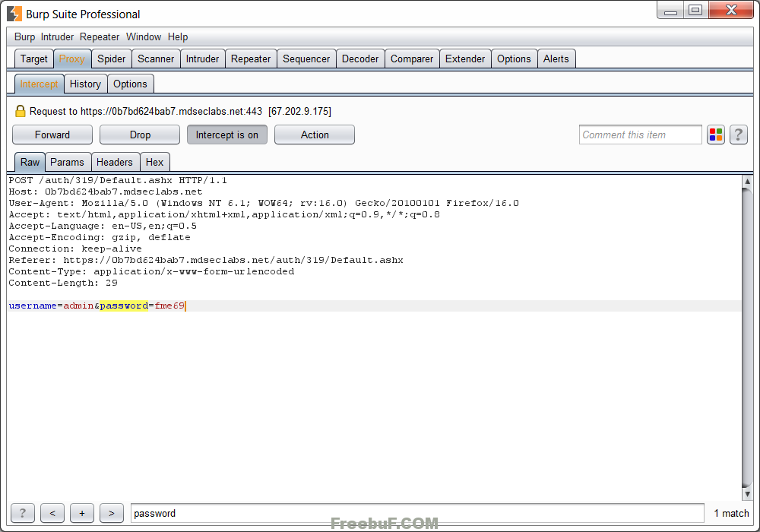Screen dimensions: 760x532
Task: Go to previous search match arrow
Action: point(52,513)
